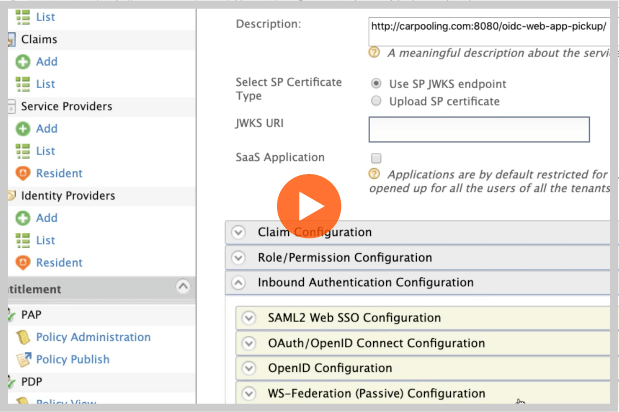
Task: Open Resident link under Service Providers
Action: coord(59,173)
